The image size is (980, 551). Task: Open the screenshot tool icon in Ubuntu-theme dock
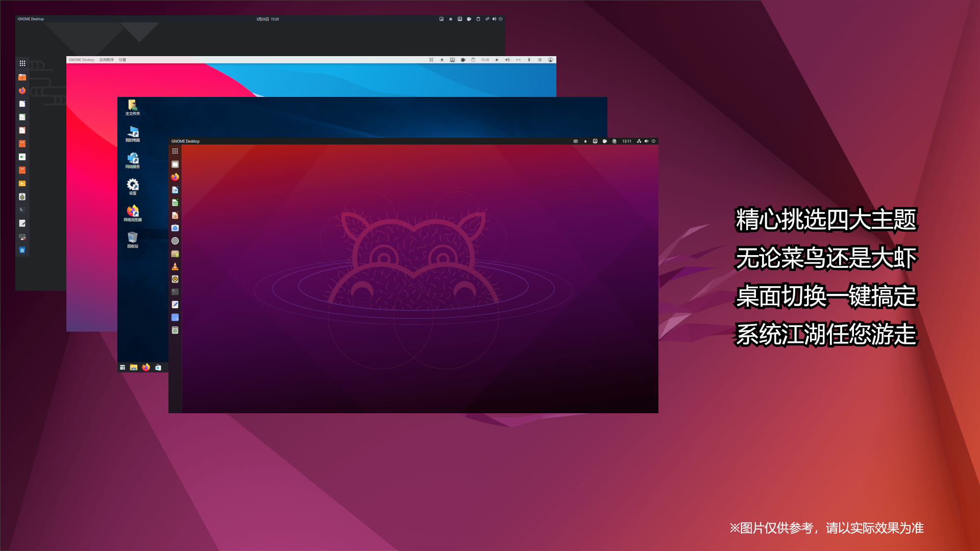coord(175,317)
